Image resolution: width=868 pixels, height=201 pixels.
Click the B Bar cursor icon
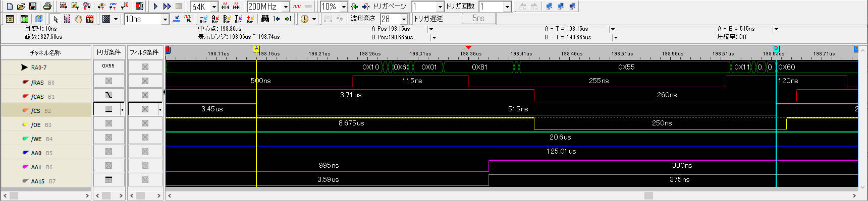click(x=227, y=19)
